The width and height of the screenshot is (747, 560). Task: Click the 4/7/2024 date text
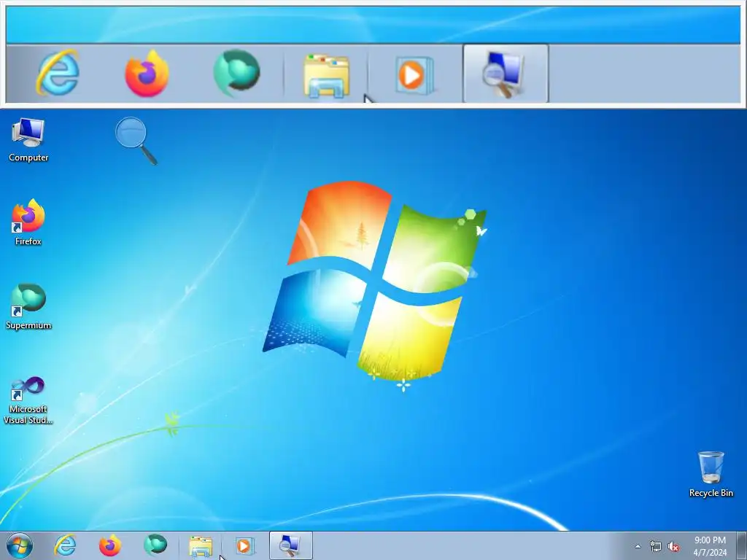(710, 553)
